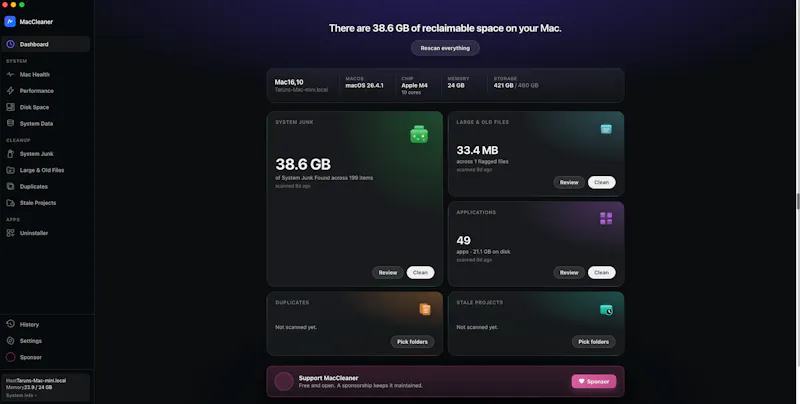Pick folders for Stale Projects scan
This screenshot has width=800, height=404.
593,342
